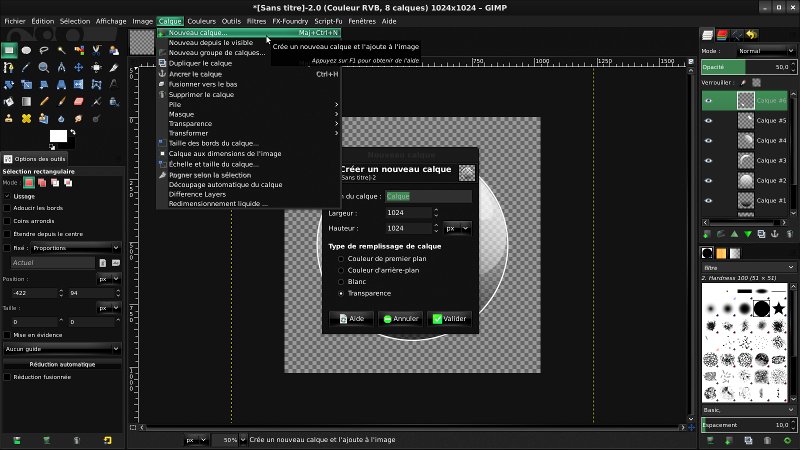This screenshot has width=800, height=450.
Task: Open the Basic brush tag dropdown
Action: click(748, 410)
